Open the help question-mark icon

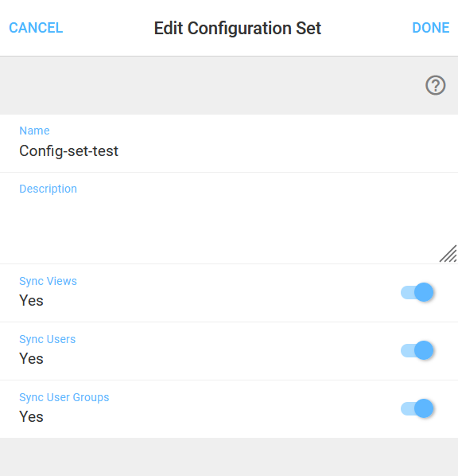click(435, 85)
